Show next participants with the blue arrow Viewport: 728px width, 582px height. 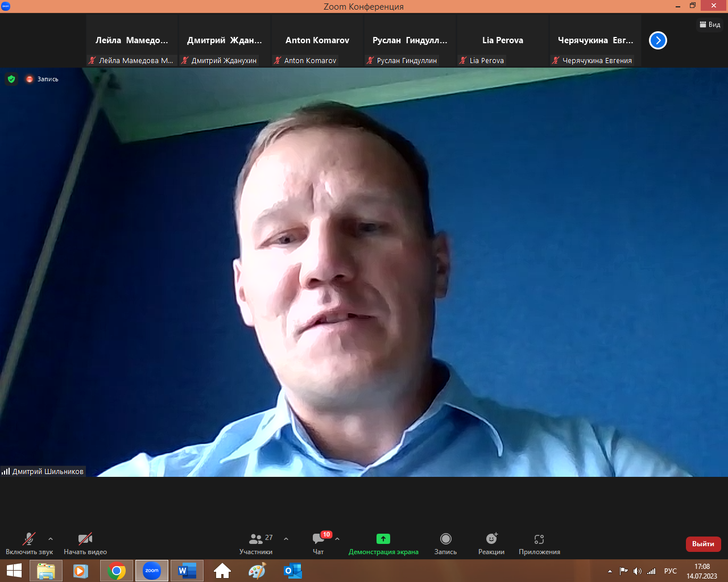pos(658,40)
